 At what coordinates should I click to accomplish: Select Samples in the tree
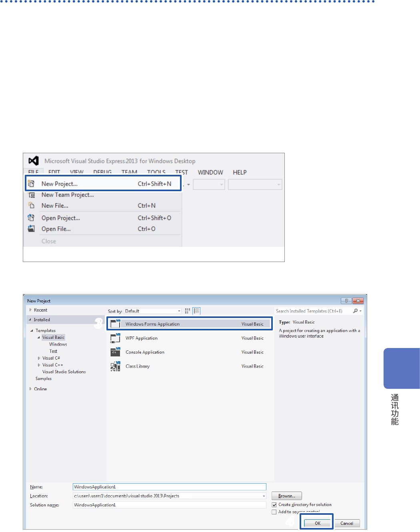click(44, 378)
